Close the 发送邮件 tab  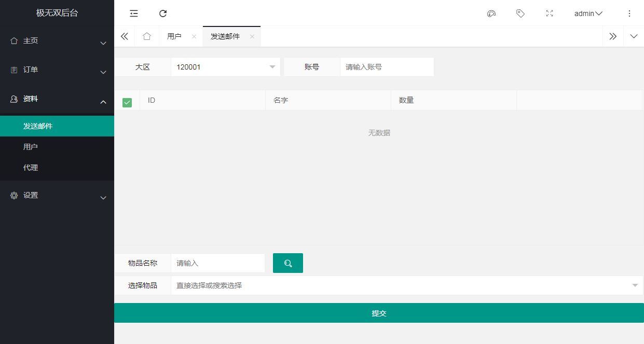coord(252,36)
